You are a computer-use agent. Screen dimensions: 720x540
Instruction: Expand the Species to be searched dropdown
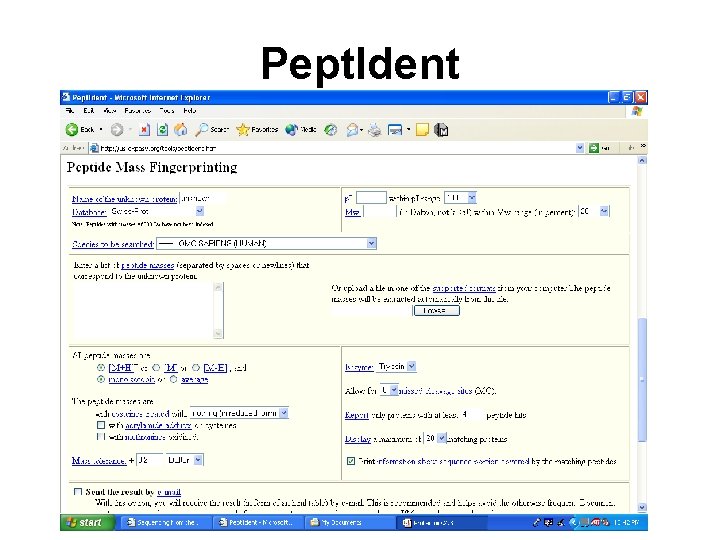371,243
